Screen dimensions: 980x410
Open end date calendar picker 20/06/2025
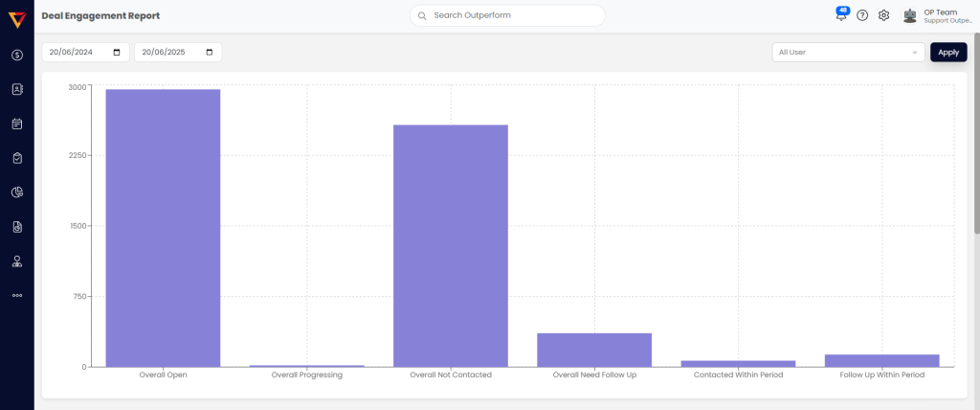(x=209, y=53)
